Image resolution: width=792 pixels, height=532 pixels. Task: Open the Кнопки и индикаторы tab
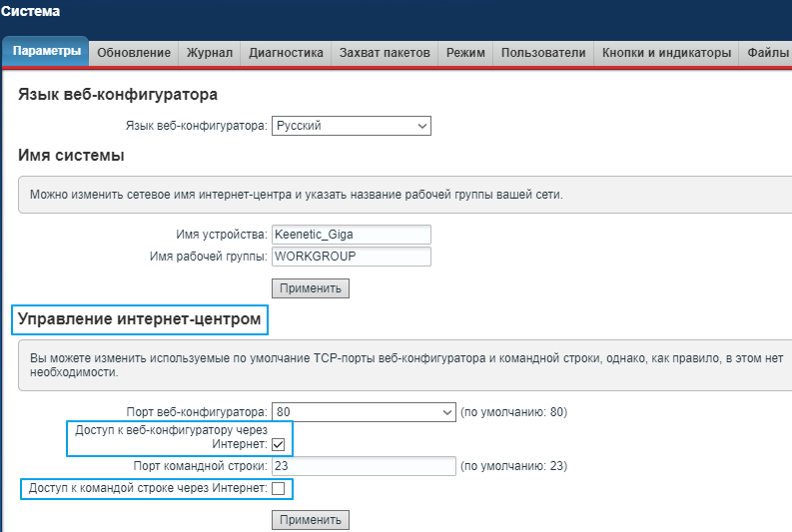(667, 53)
